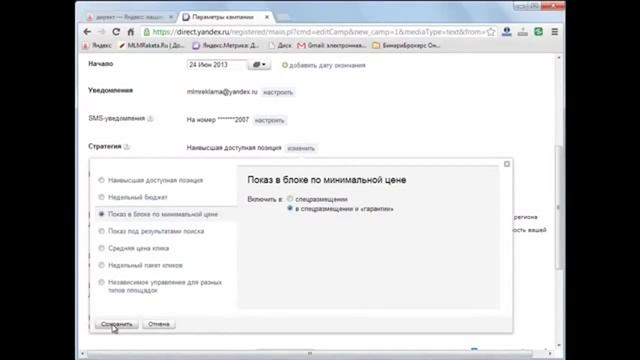This screenshot has height=360, width=640.
Task: Close the strategy popup with corner icon
Action: [x=507, y=164]
